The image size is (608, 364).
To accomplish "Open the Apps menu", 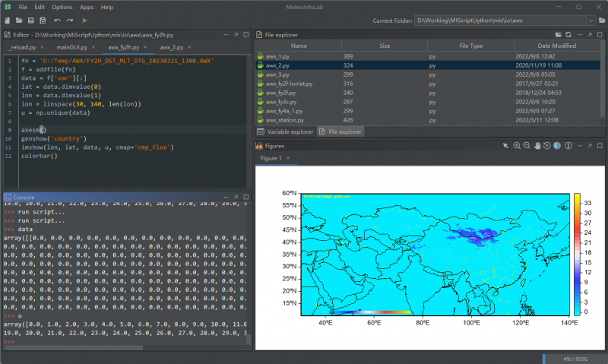I will pyautogui.click(x=87, y=7).
